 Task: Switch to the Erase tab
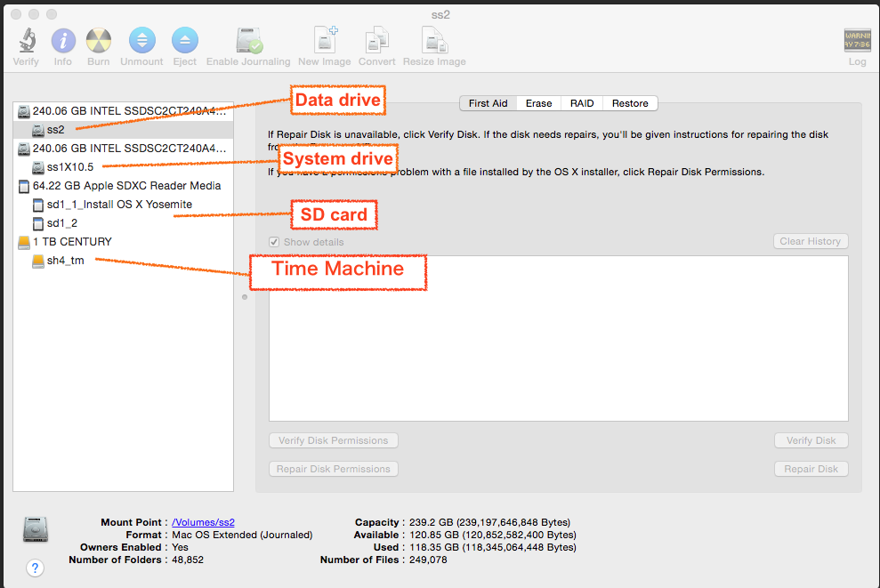(538, 103)
